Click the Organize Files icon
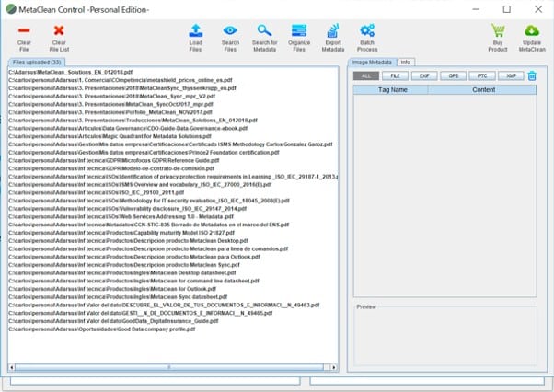 pyautogui.click(x=299, y=31)
